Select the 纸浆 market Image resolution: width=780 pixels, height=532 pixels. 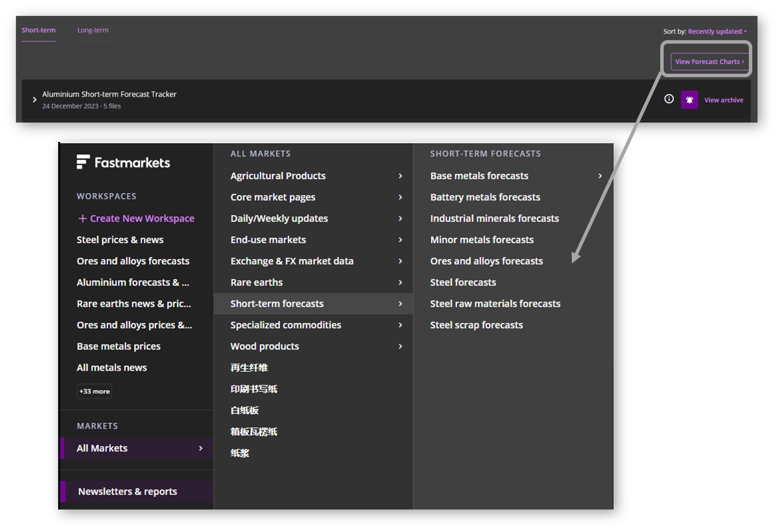(x=240, y=453)
